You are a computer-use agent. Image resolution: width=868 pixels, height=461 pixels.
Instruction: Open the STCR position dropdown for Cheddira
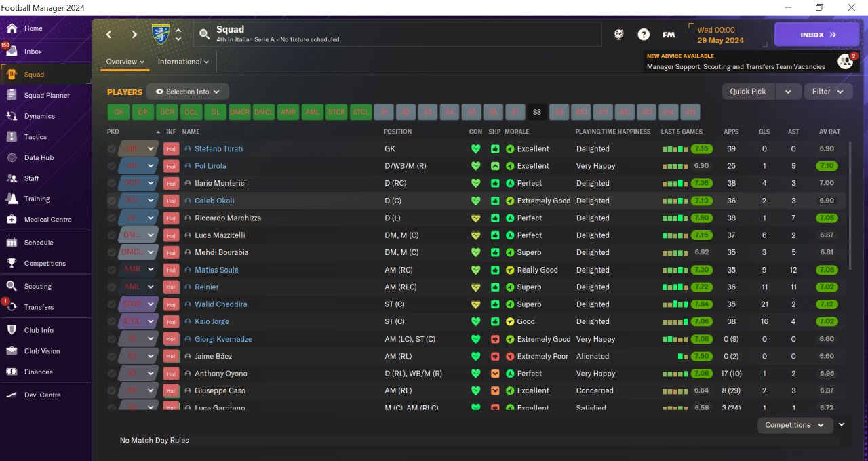tap(151, 304)
